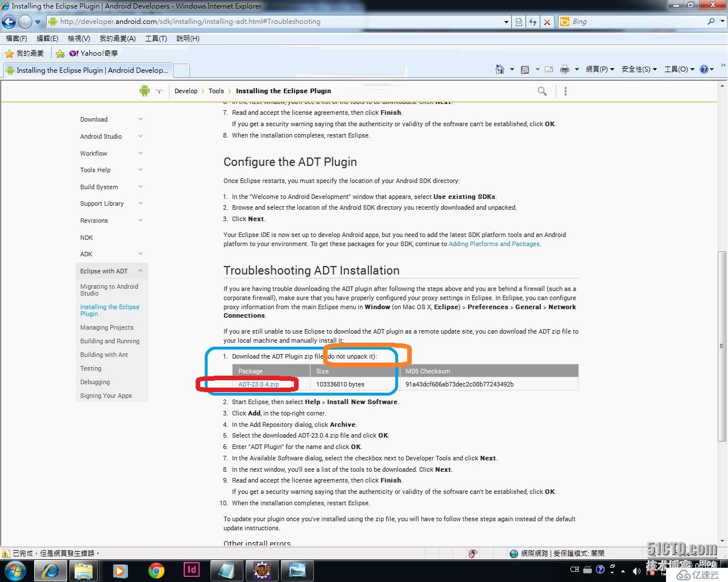Go to the Managing Projects sidebar link
Screen dimensions: 728x582
(107, 327)
